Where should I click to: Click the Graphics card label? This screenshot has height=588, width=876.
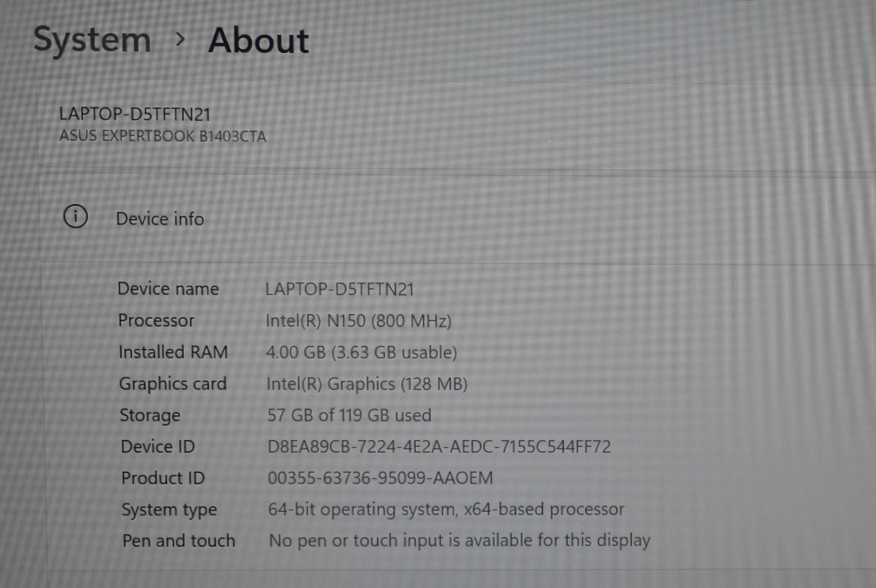(173, 384)
